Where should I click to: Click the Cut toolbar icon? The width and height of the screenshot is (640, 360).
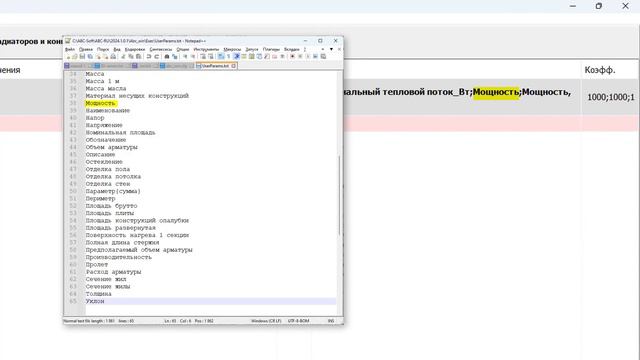(x=122, y=56)
